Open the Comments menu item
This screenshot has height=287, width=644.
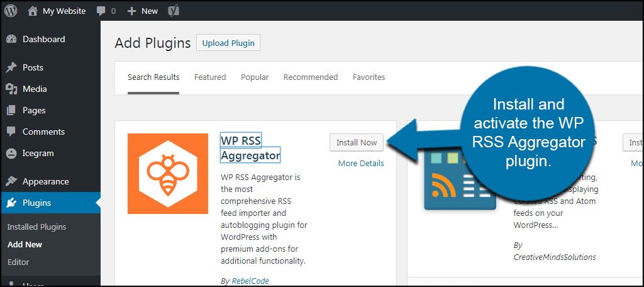43,132
